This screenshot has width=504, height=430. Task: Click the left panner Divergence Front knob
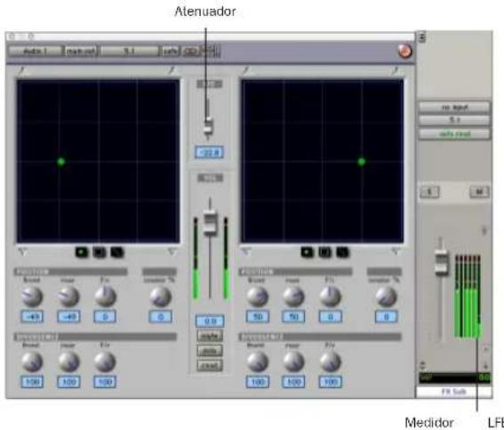32,362
